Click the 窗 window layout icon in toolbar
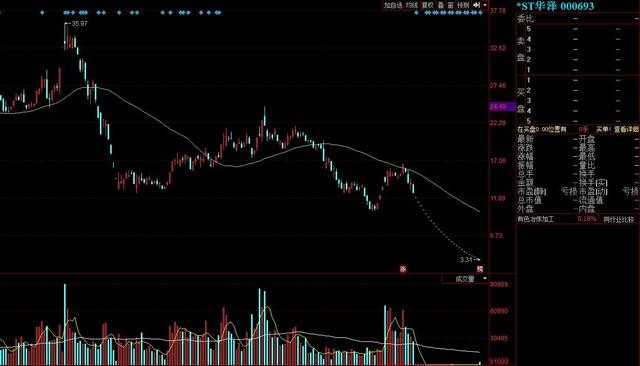 point(451,5)
